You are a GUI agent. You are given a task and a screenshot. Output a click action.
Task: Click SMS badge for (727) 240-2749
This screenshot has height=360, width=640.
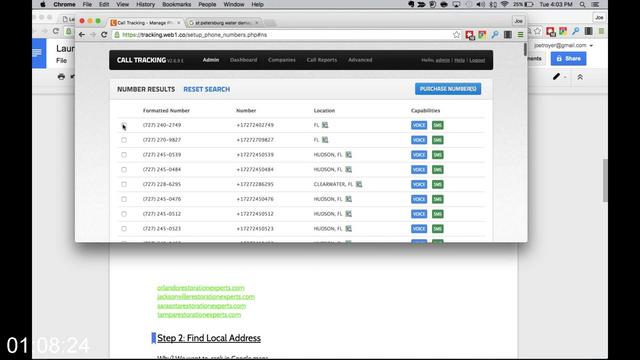point(438,125)
